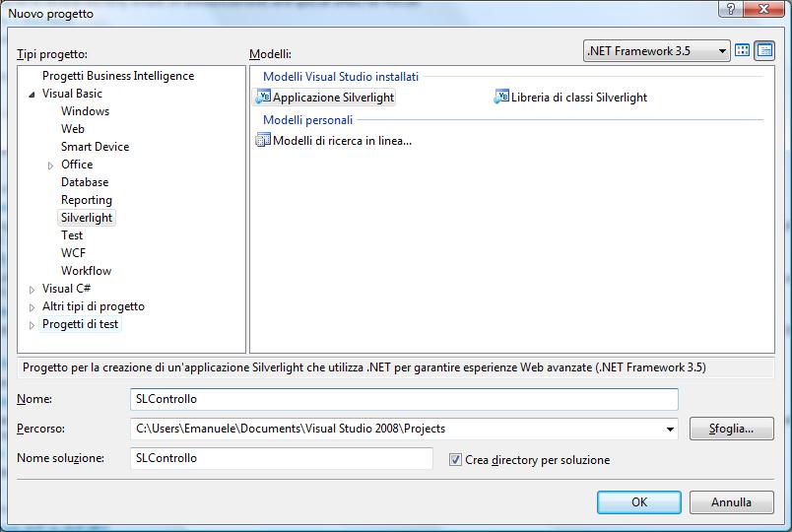Open the Percorso path dropdown arrow
The height and width of the screenshot is (532, 792).
point(670,429)
